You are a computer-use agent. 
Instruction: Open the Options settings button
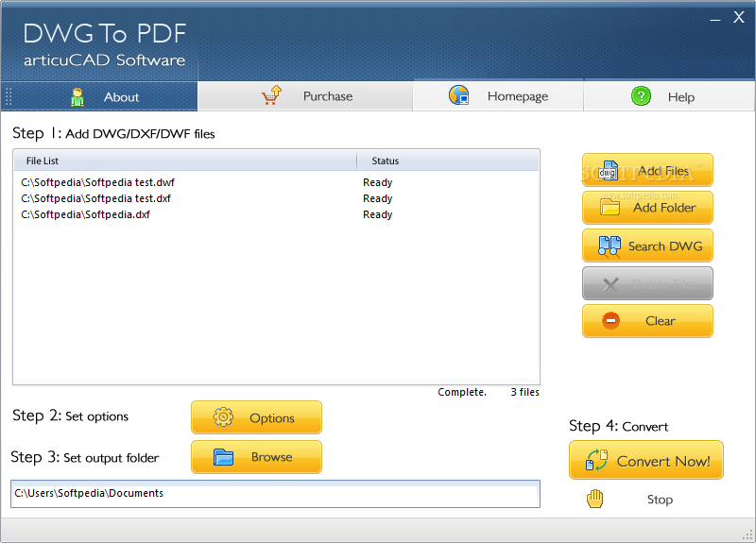[256, 417]
